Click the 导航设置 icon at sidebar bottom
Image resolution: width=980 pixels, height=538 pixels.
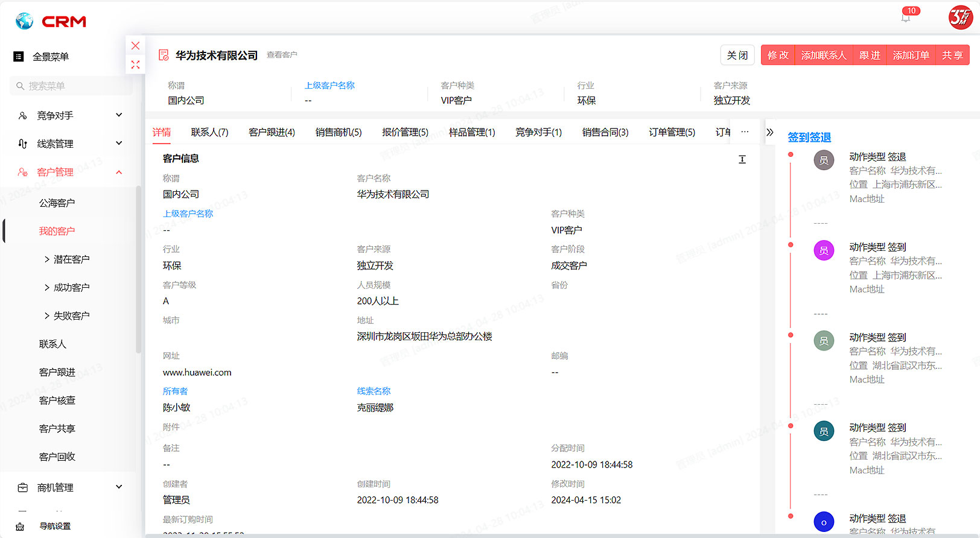(x=20, y=527)
